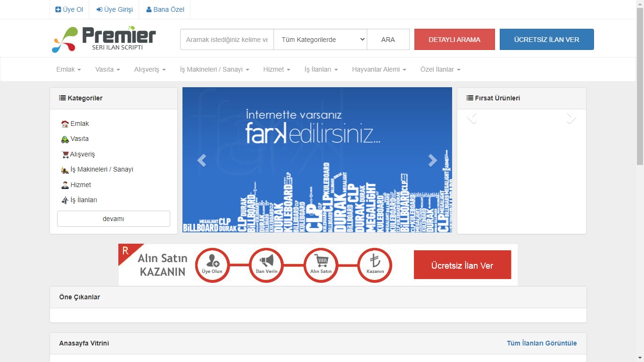Viewport: 644px width, 362px height.
Task: Click the Alın Satın cart icon
Action: click(x=321, y=264)
